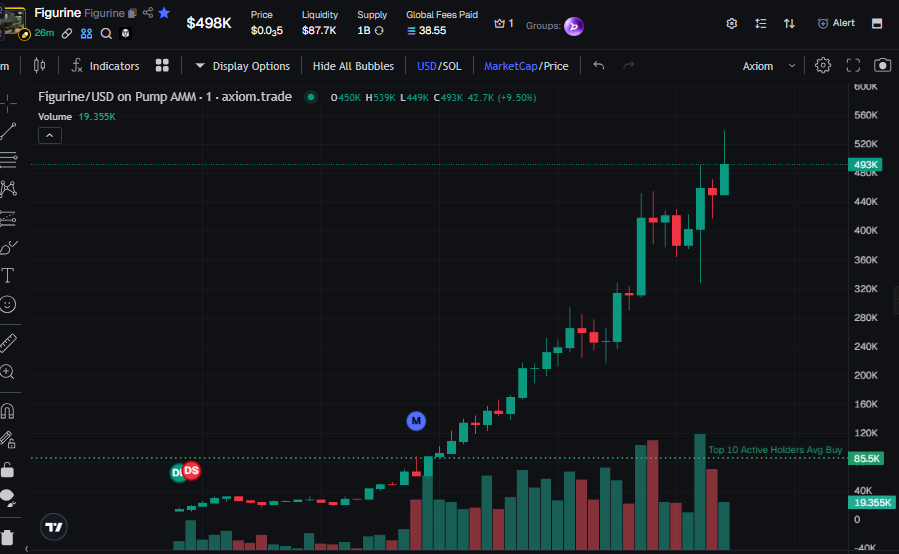This screenshot has width=899, height=554.
Task: Click the up-down arrows sort icon
Action: (x=789, y=24)
